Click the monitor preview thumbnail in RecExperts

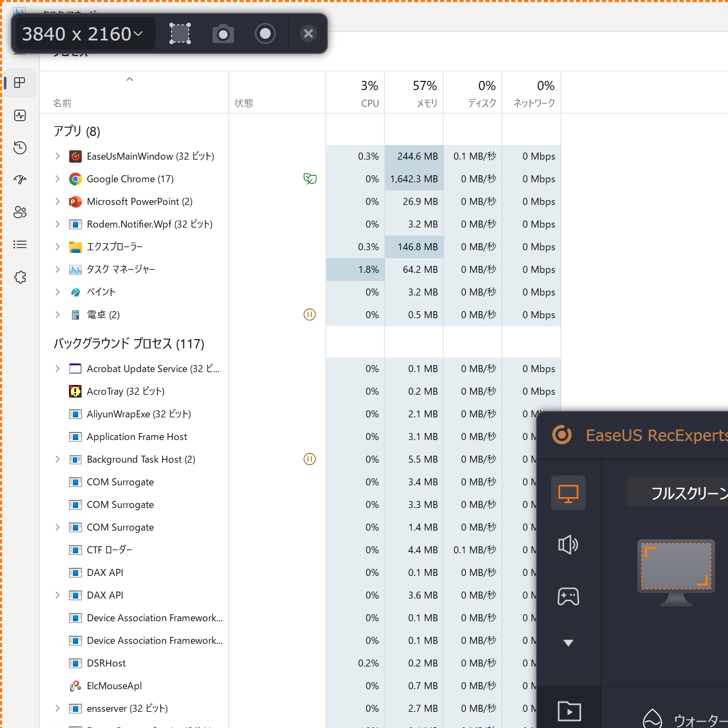(x=676, y=573)
